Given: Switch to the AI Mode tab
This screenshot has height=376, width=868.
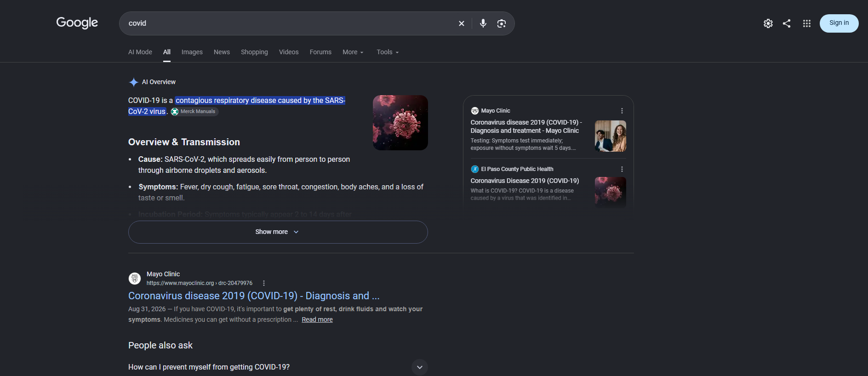Looking at the screenshot, I should click(x=140, y=52).
